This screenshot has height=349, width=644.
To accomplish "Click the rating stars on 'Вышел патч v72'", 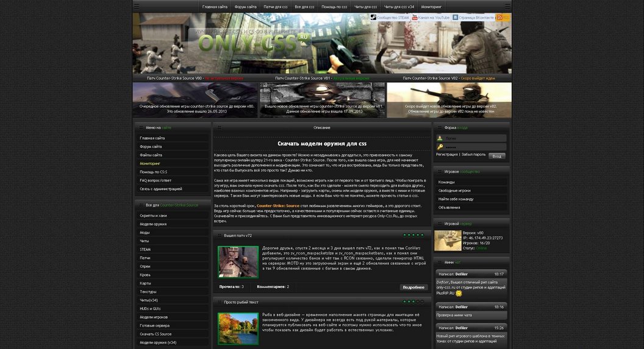I will point(413,235).
